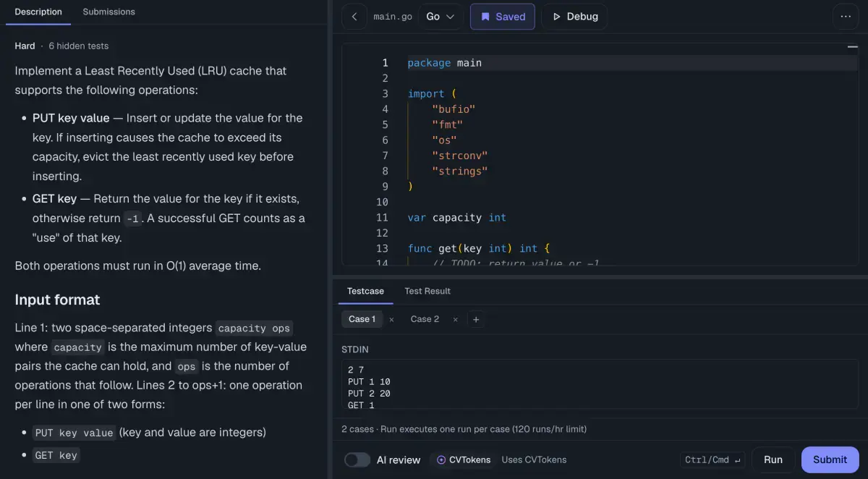Open the Go language dropdown
Screen dimensions: 868x479
point(441,17)
